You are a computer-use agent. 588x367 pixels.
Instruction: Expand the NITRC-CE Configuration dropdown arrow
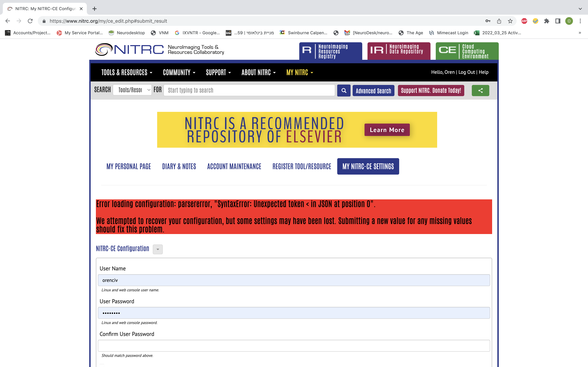pos(158,249)
